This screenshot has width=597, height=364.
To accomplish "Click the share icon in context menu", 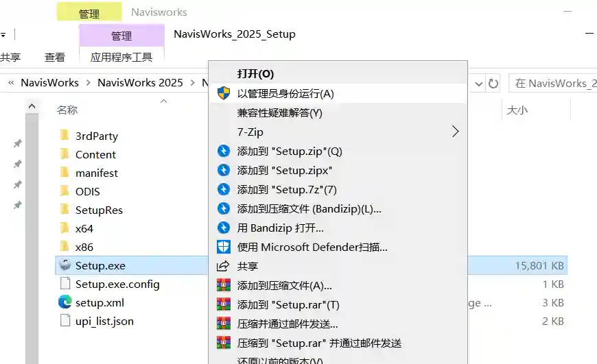I will (223, 266).
